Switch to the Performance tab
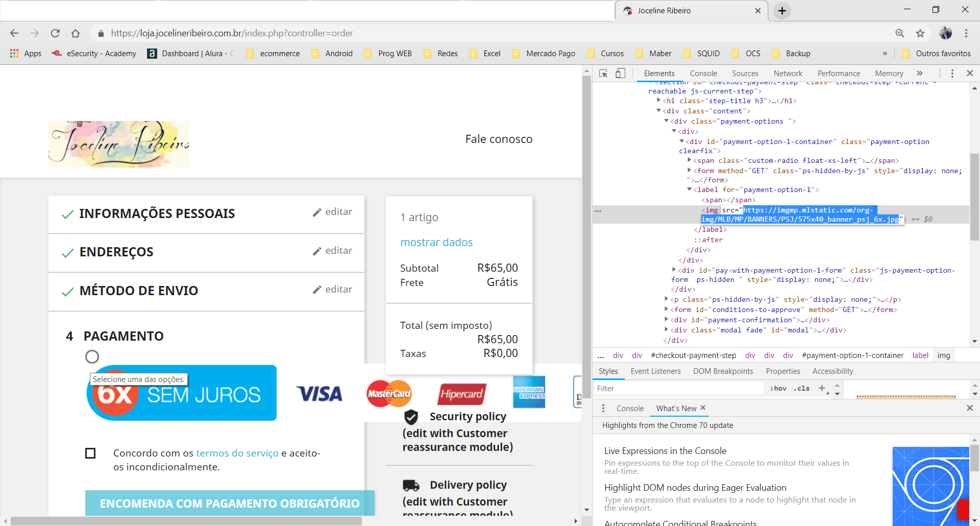Viewport: 980px width, 526px height. pyautogui.click(x=839, y=74)
